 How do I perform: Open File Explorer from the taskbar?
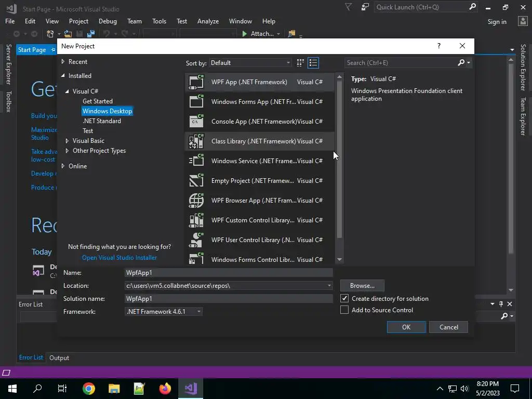click(x=114, y=389)
